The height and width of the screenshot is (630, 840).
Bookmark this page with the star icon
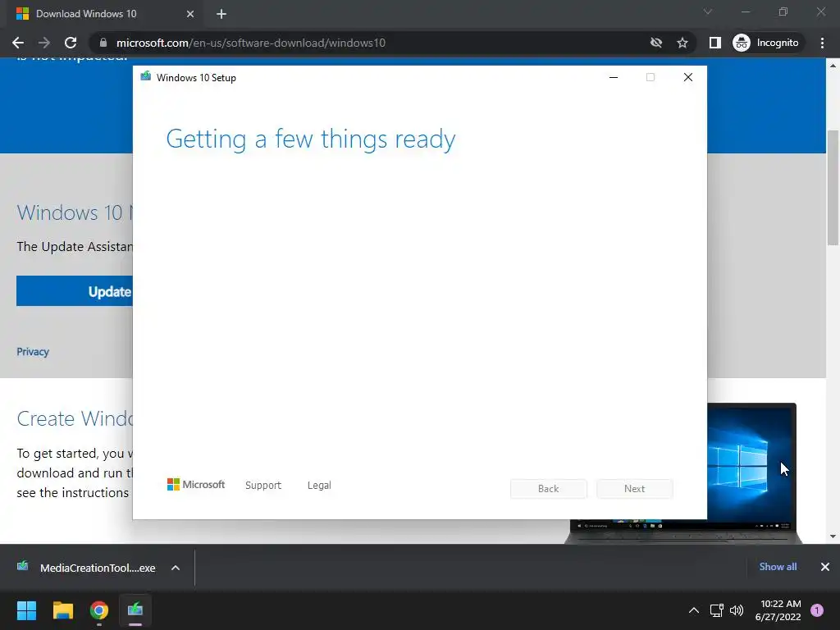pos(682,43)
